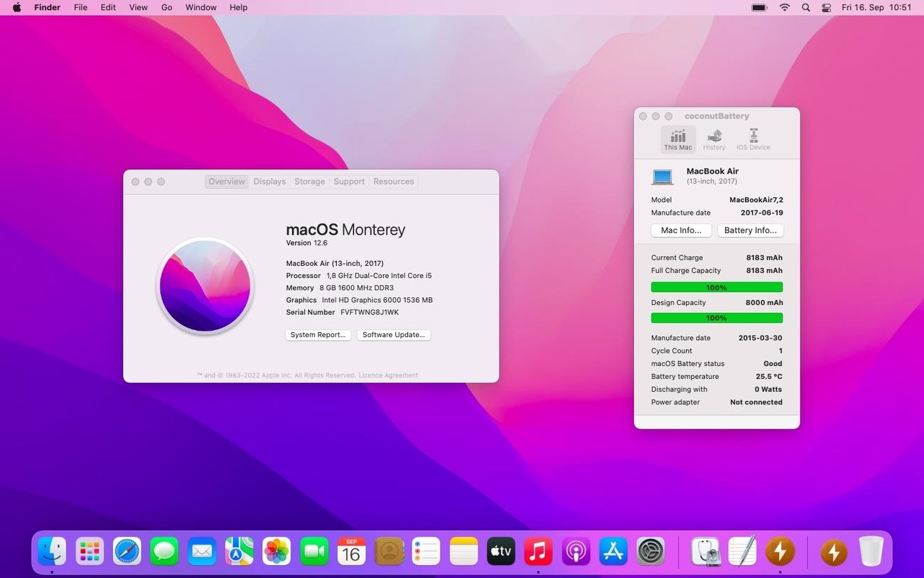Switch to the Storage tab
This screenshot has width=924, height=578.
pos(310,181)
